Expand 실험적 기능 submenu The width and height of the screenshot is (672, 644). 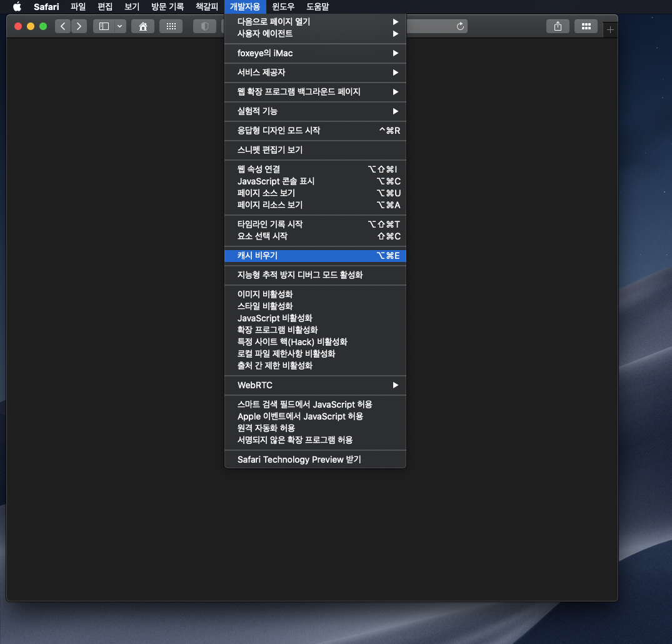coord(316,111)
